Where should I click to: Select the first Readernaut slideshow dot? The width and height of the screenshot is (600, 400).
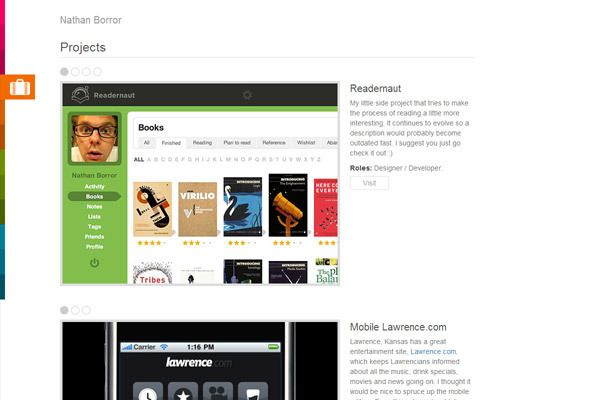[x=64, y=72]
